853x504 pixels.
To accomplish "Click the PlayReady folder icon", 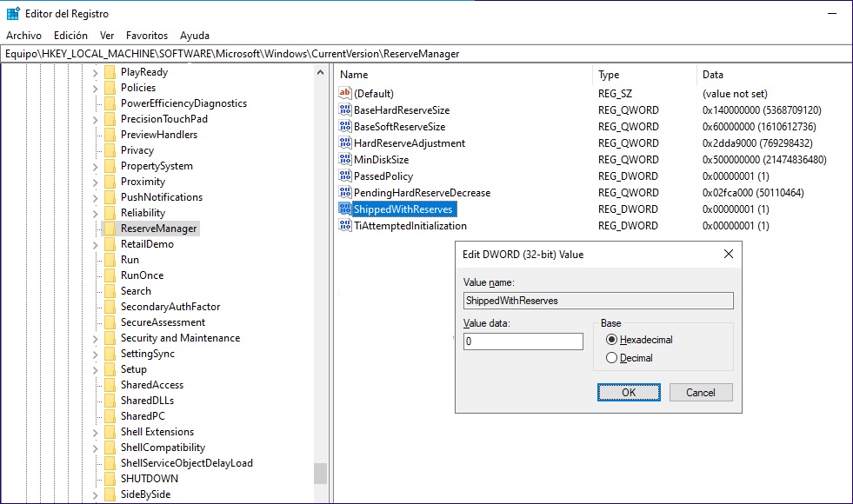I will [110, 72].
